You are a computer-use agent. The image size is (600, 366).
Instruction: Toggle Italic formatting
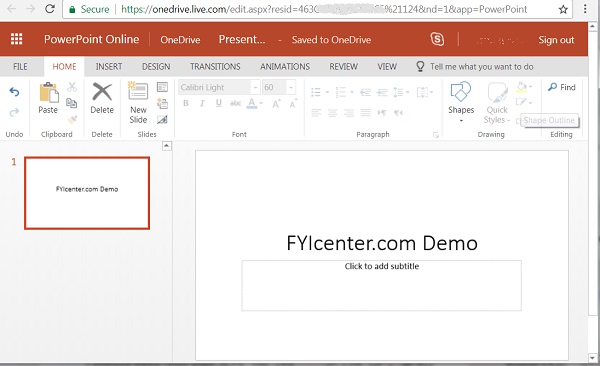(202, 103)
